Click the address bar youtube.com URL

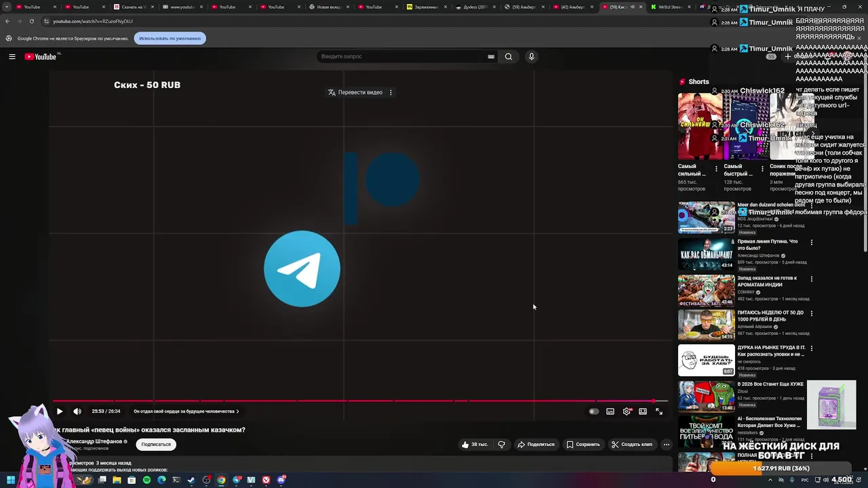click(93, 21)
